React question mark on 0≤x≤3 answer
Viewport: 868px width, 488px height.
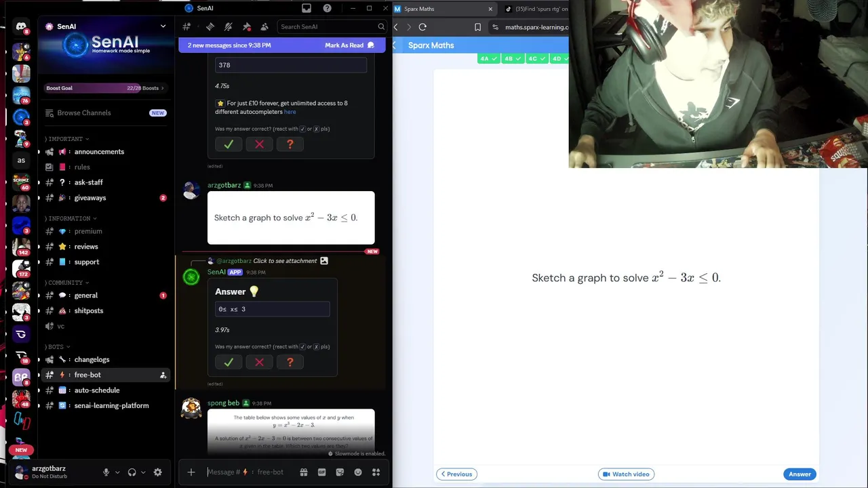[290, 362]
